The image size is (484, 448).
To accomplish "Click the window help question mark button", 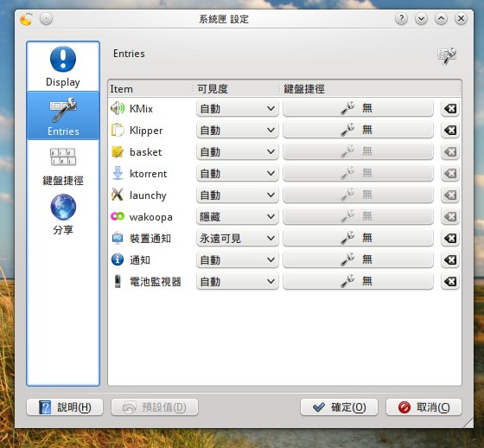I will tap(401, 19).
